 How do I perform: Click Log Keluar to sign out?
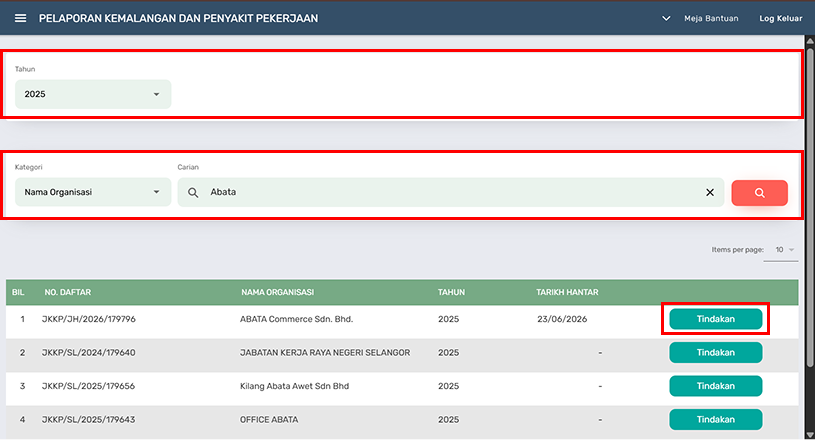pyautogui.click(x=780, y=18)
